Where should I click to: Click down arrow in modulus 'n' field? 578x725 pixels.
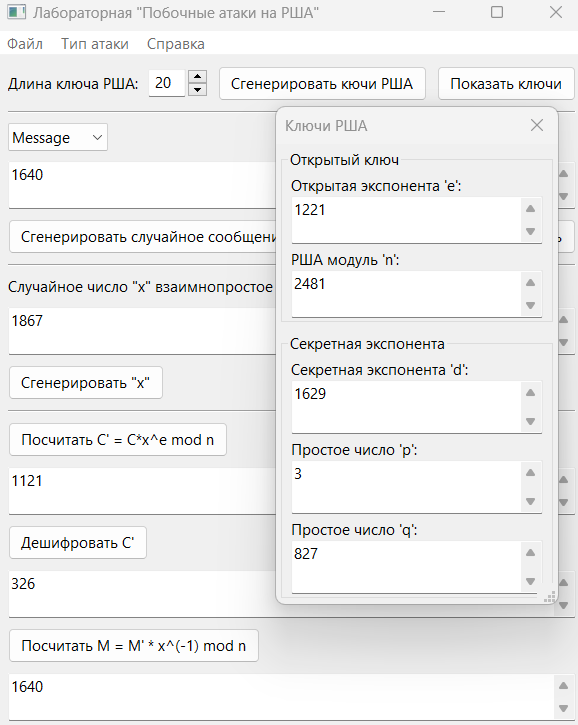(x=530, y=305)
